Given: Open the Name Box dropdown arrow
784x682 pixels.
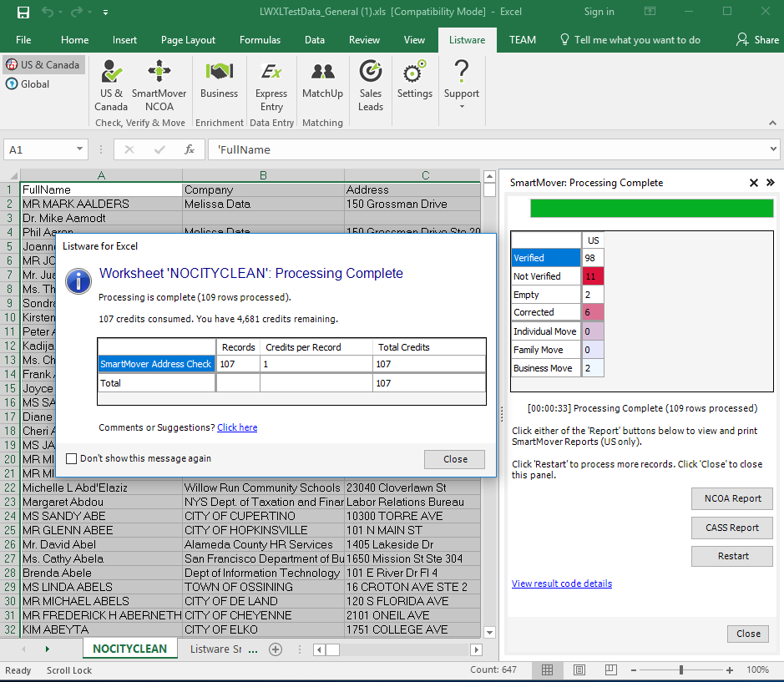Looking at the screenshot, I should pyautogui.click(x=80, y=149).
